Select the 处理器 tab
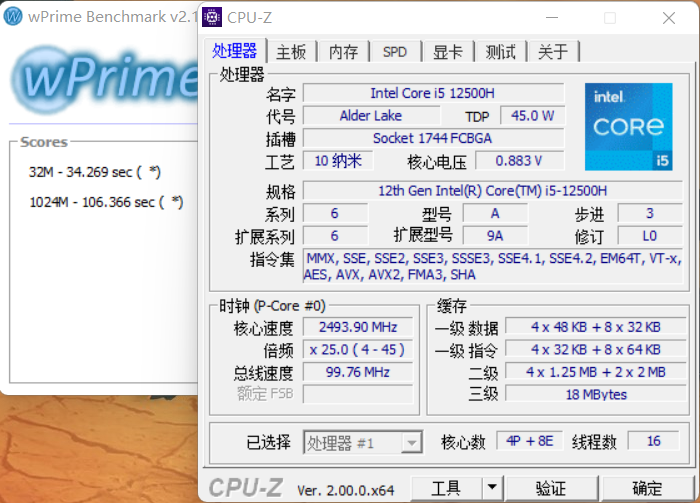The image size is (700, 503). click(235, 50)
